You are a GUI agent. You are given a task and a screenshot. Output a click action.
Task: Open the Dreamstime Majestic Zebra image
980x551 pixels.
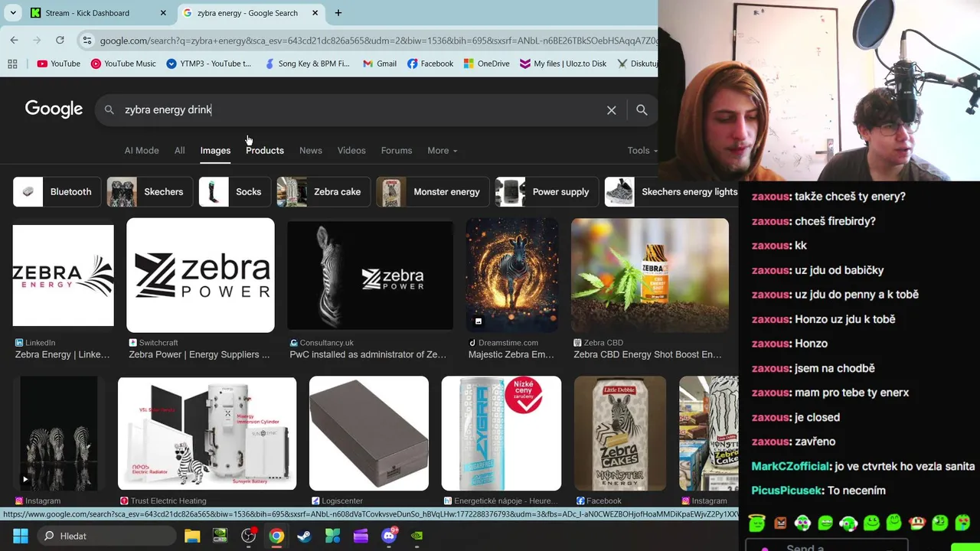[512, 275]
